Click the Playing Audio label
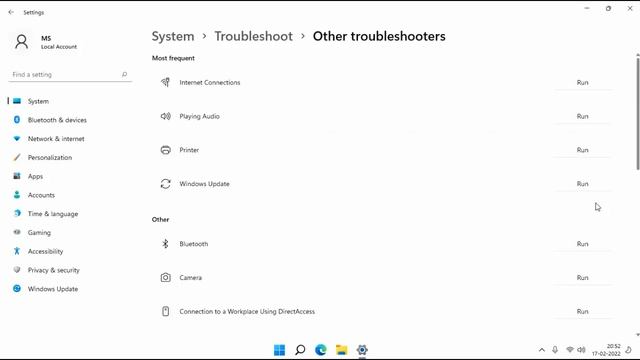 pos(200,116)
